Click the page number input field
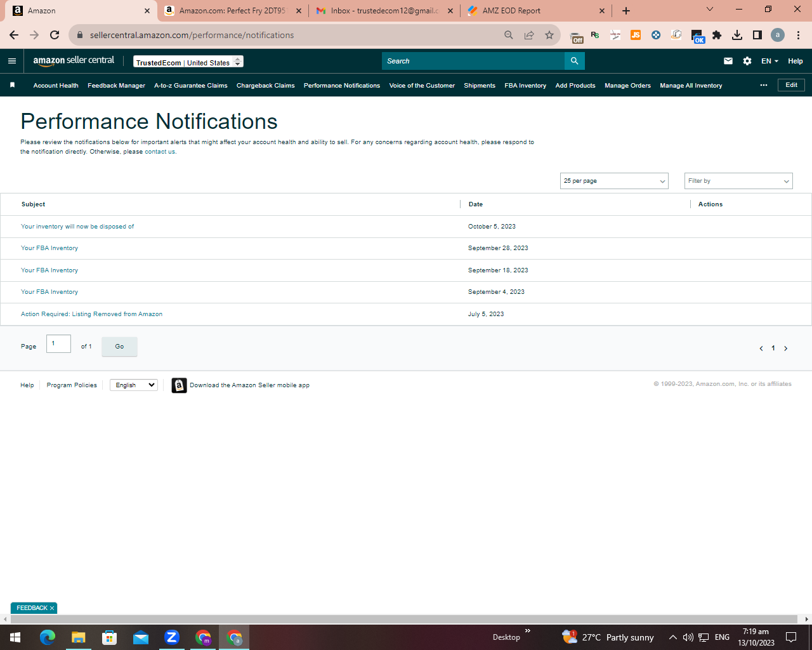Viewport: 812px width, 650px height. pyautogui.click(x=58, y=343)
